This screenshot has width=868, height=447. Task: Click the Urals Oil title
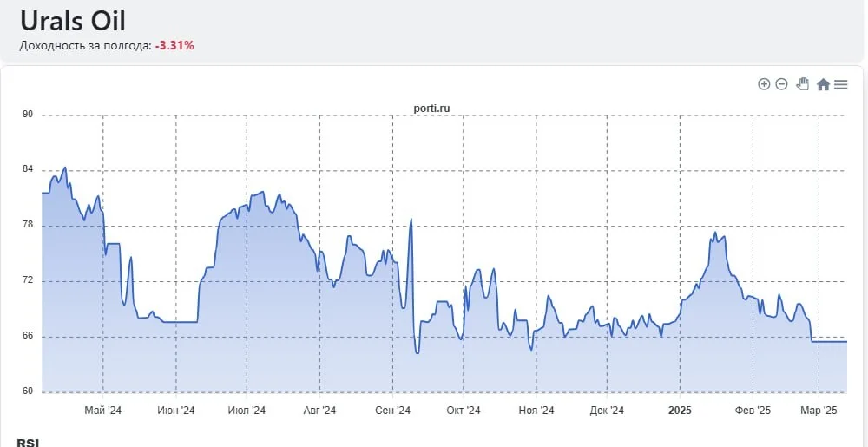click(73, 21)
